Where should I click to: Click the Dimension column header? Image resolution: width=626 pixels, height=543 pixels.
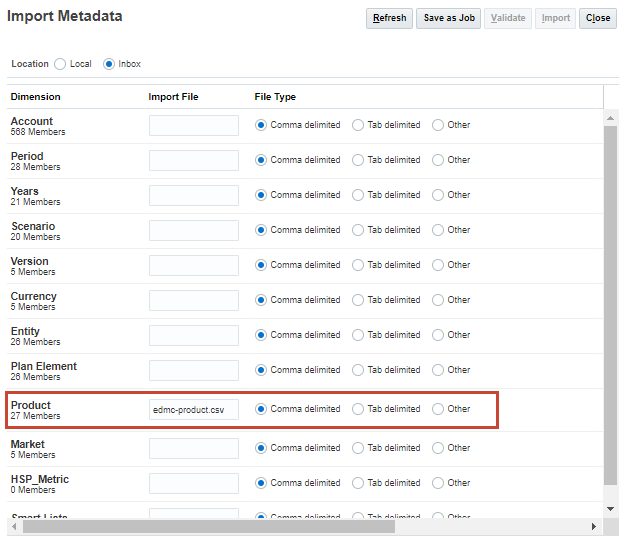(x=36, y=97)
